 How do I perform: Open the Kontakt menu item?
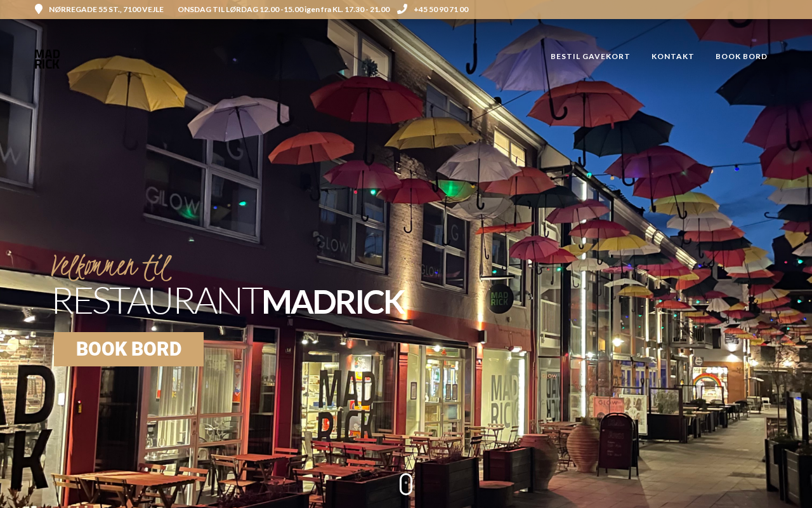(x=672, y=57)
